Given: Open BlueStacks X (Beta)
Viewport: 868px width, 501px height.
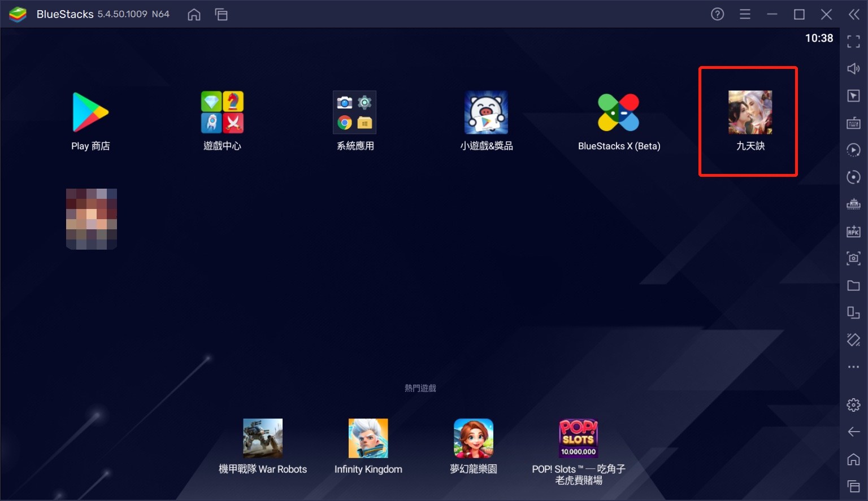Looking at the screenshot, I should pos(619,112).
